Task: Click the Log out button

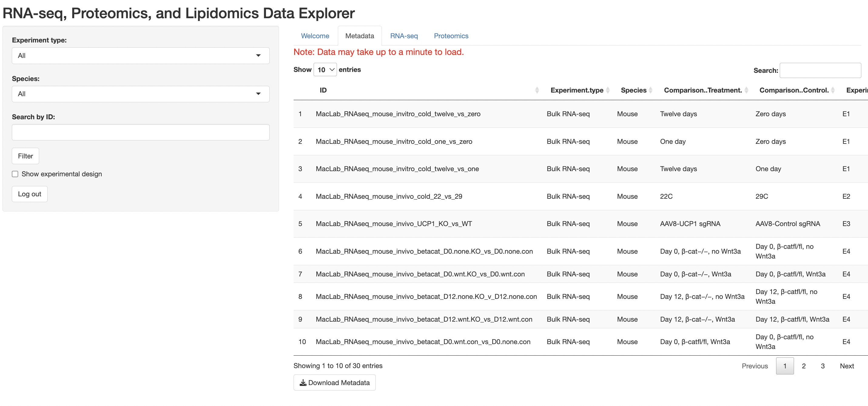Action: 29,194
